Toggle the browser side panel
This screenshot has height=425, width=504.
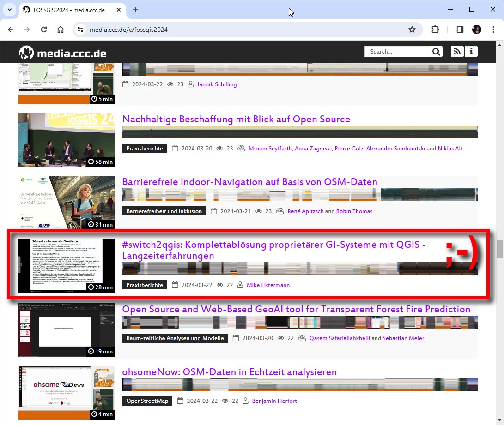click(460, 30)
